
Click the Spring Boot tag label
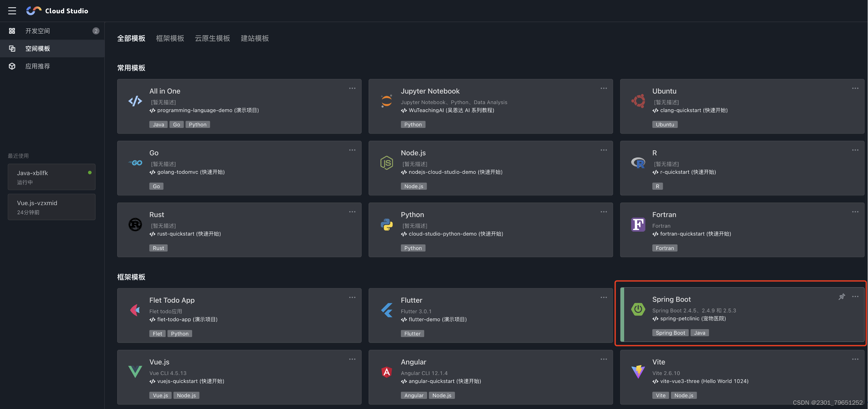point(670,332)
